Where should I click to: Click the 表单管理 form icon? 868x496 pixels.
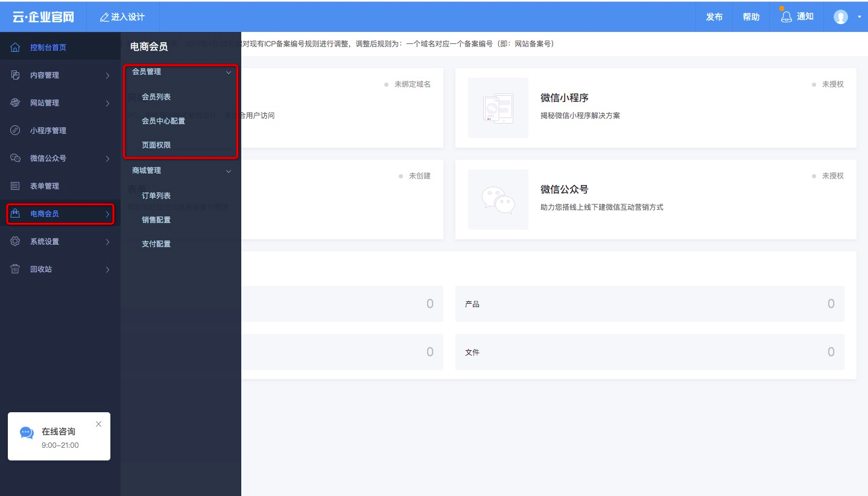[16, 186]
